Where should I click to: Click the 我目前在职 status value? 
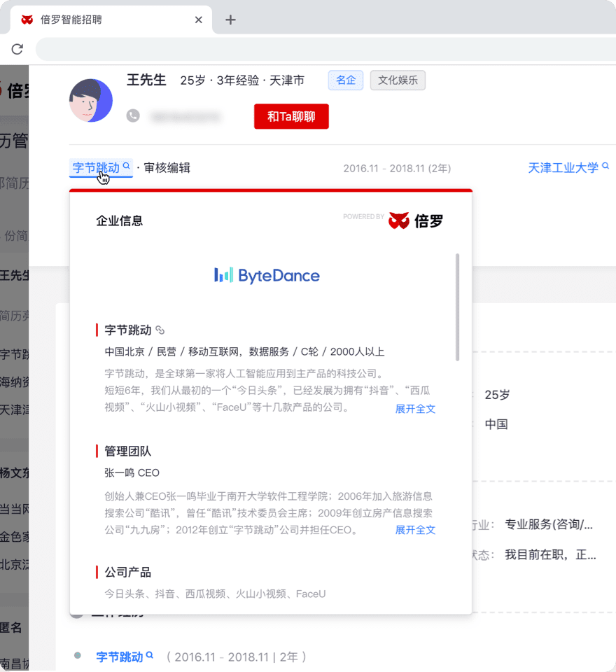[550, 555]
